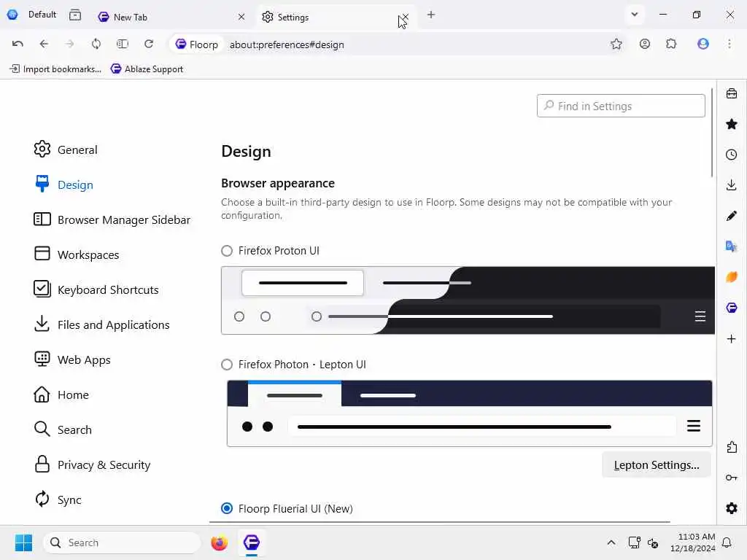Open add-ons icon at sidebar bottom
747x560 pixels.
pos(731,447)
